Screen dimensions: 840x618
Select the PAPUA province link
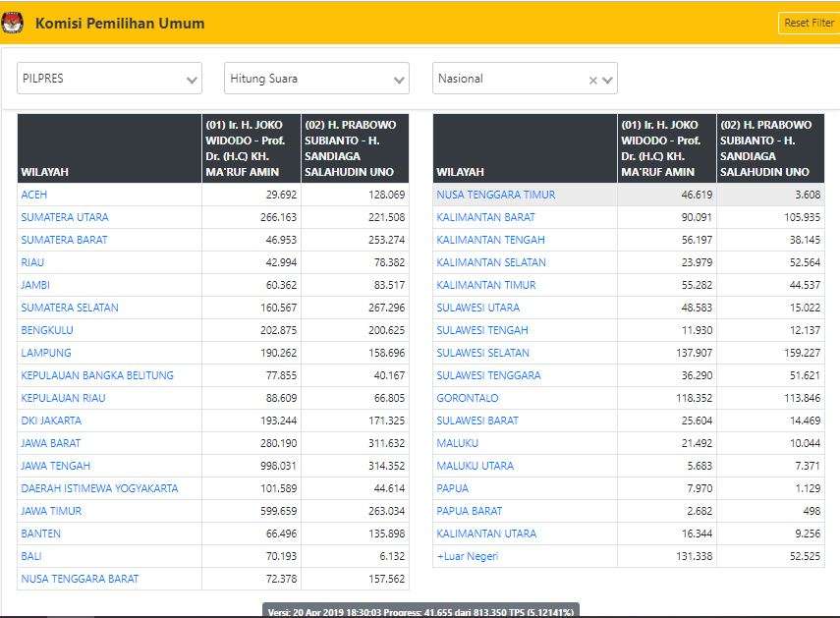pyautogui.click(x=453, y=488)
